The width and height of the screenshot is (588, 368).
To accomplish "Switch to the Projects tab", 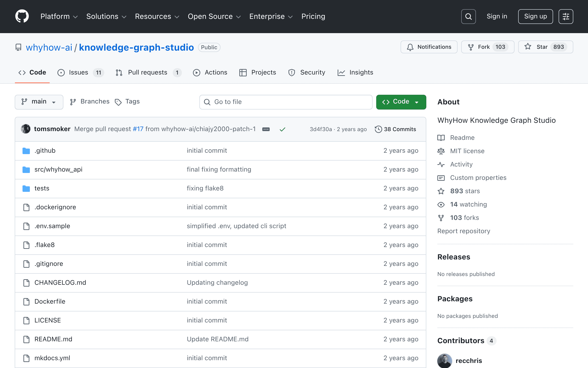I will point(257,72).
